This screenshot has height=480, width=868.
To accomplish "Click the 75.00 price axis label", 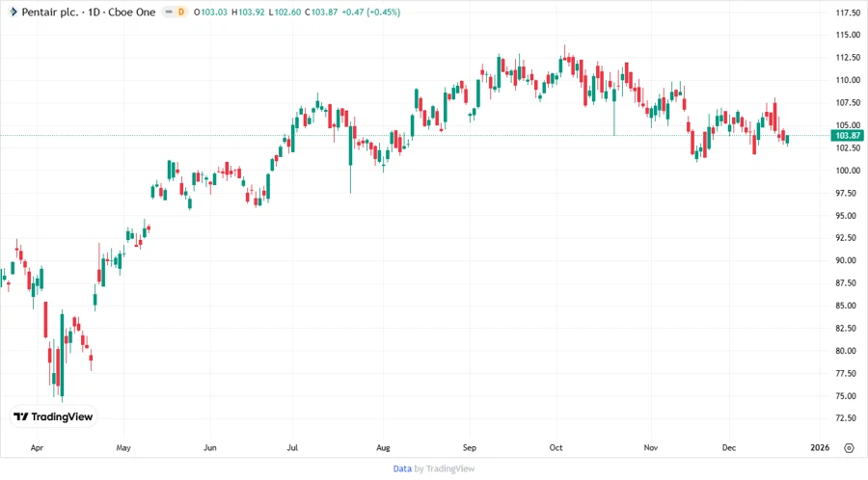I will coord(848,396).
